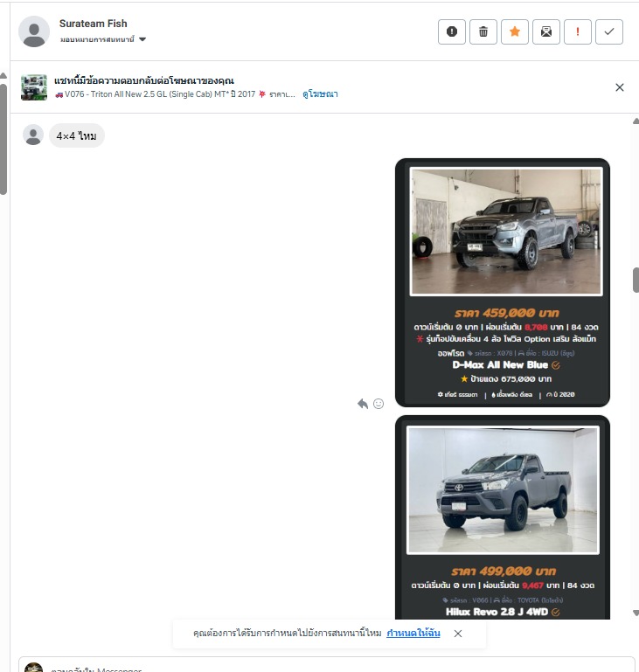Dismiss the assignment prompt
Screen dimensions: 639x672
pos(458,634)
